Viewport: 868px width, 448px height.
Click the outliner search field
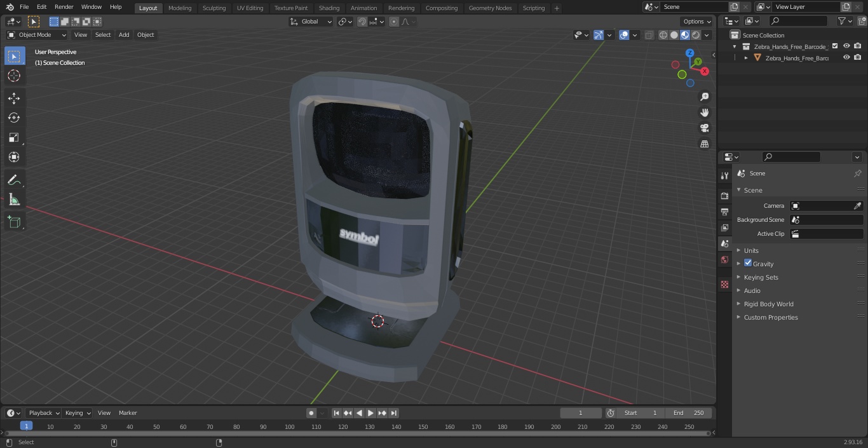point(798,21)
